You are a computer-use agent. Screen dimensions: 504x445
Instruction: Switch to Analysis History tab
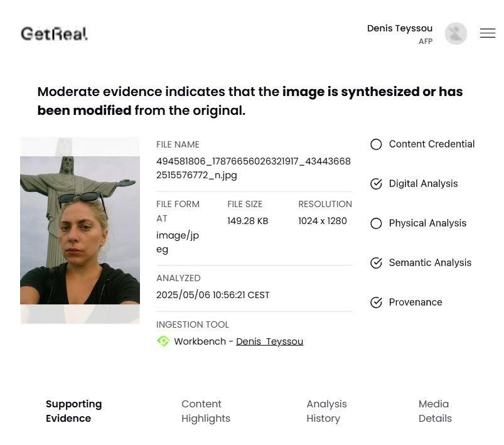[x=326, y=411]
